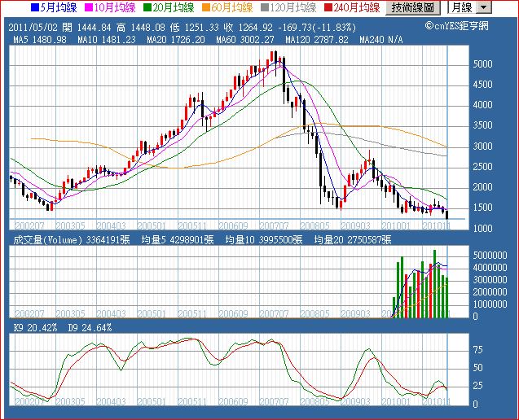This screenshot has width=519, height=420.
Task: Click the magenta 10月均線 legend swatch
Action: [x=88, y=7]
